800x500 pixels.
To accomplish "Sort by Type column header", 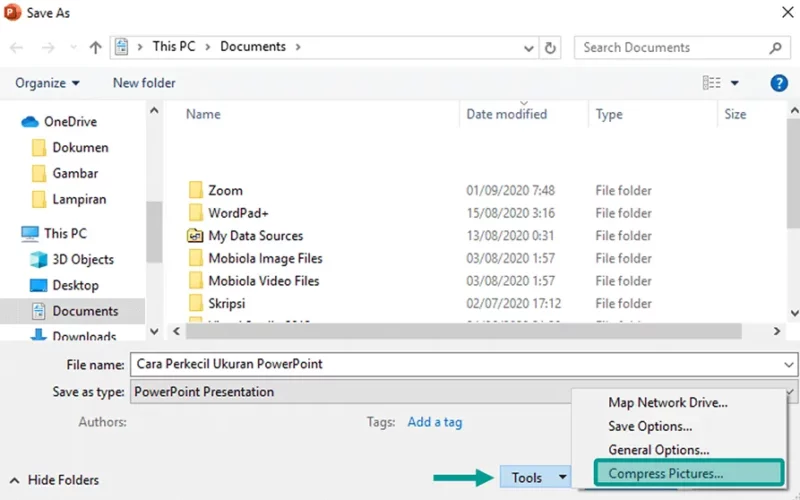I will [x=609, y=114].
